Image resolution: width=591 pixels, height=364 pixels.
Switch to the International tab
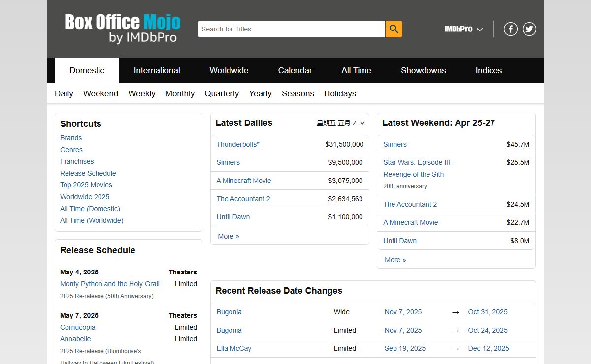157,70
